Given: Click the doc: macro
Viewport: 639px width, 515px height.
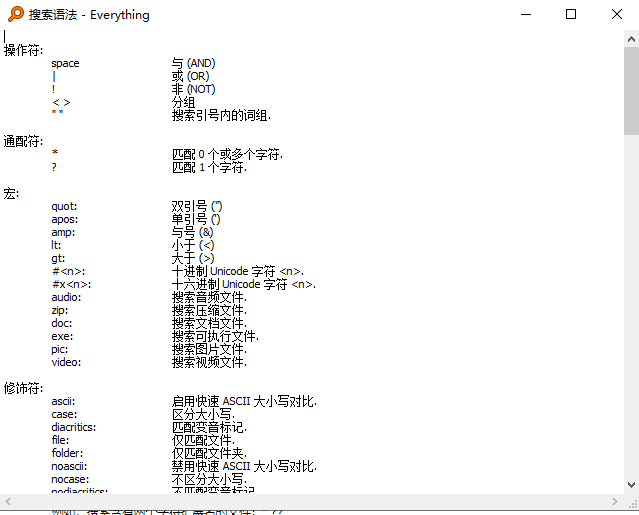Looking at the screenshot, I should click(62, 324).
